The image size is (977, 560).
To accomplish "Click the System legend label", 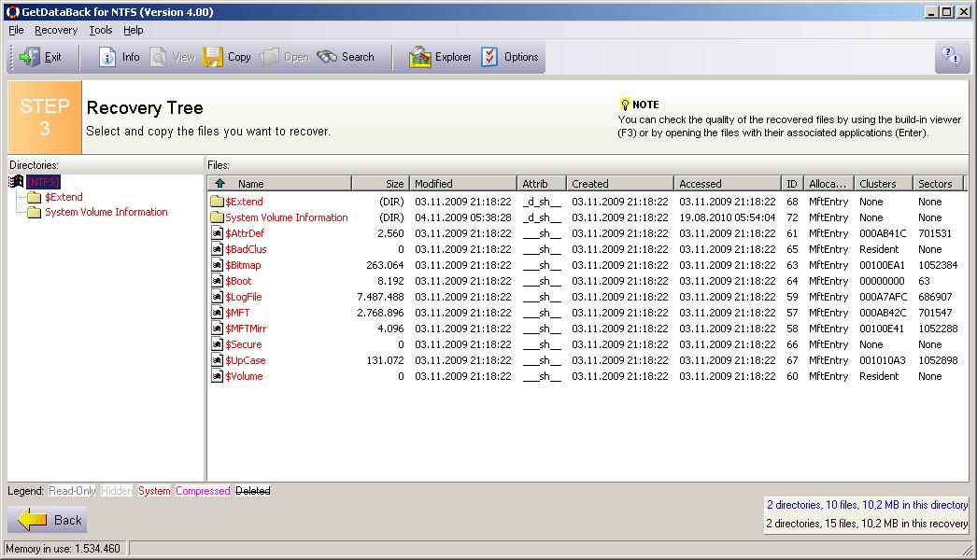I will click(x=154, y=491).
